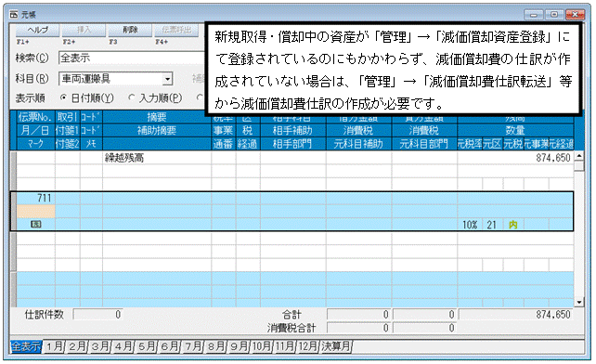This screenshot has width=596, height=364.
Task: Click the 挿入 toolbar button
Action: click(84, 30)
